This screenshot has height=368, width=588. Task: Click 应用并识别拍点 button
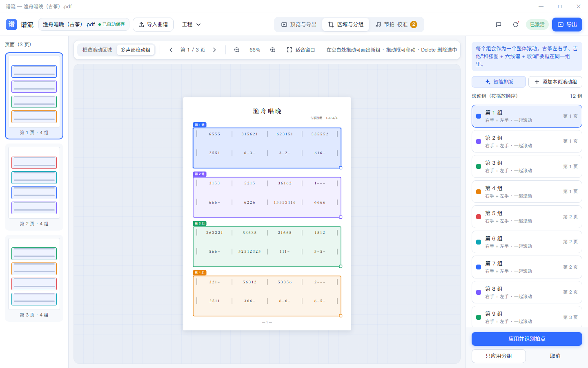coord(527,339)
